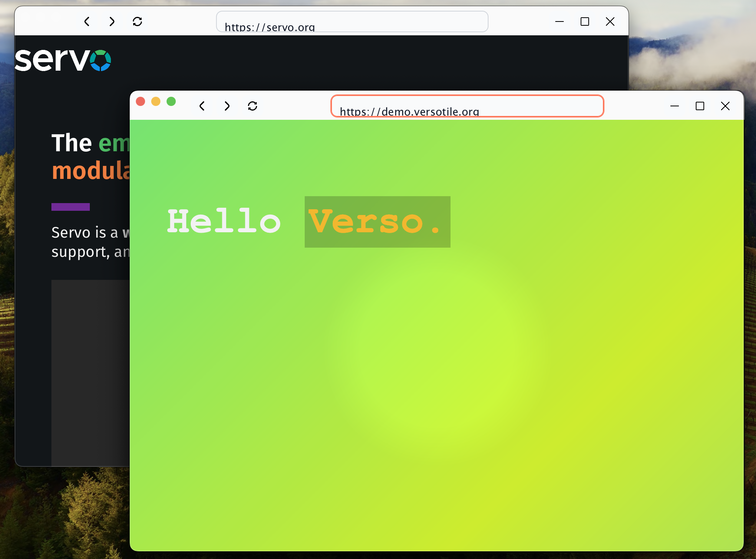The width and height of the screenshot is (756, 559).
Task: Click the green traffic light button
Action: point(171,101)
